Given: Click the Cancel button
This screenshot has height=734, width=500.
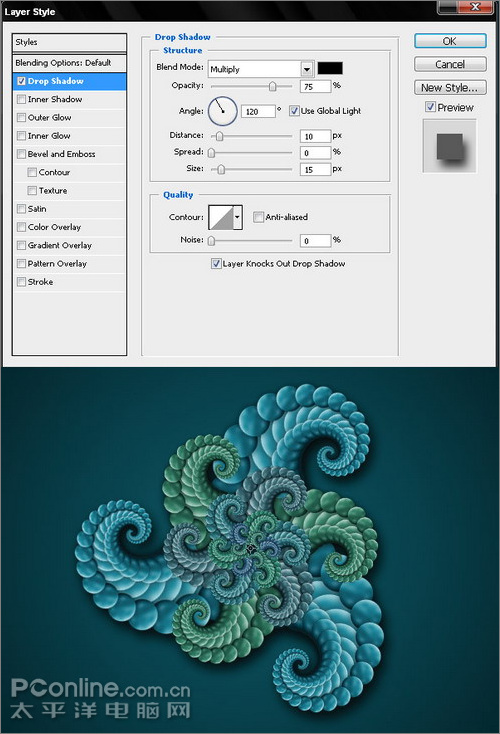Looking at the screenshot, I should [x=450, y=64].
